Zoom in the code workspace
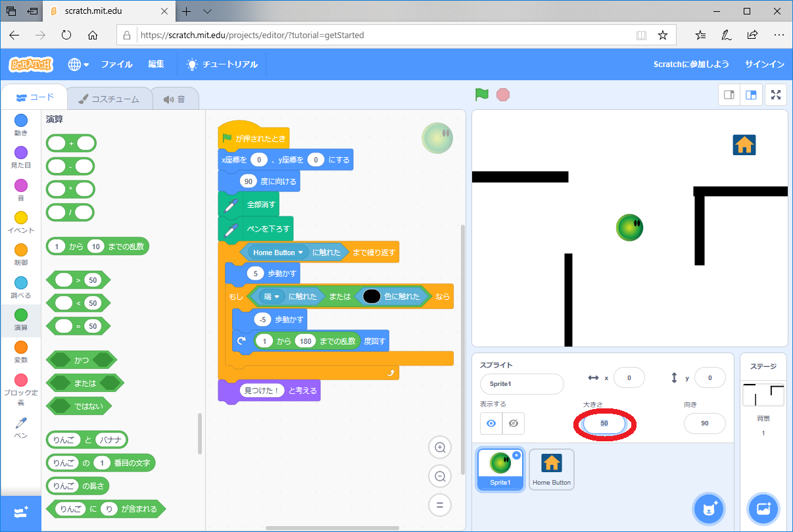793x532 pixels. [440, 448]
